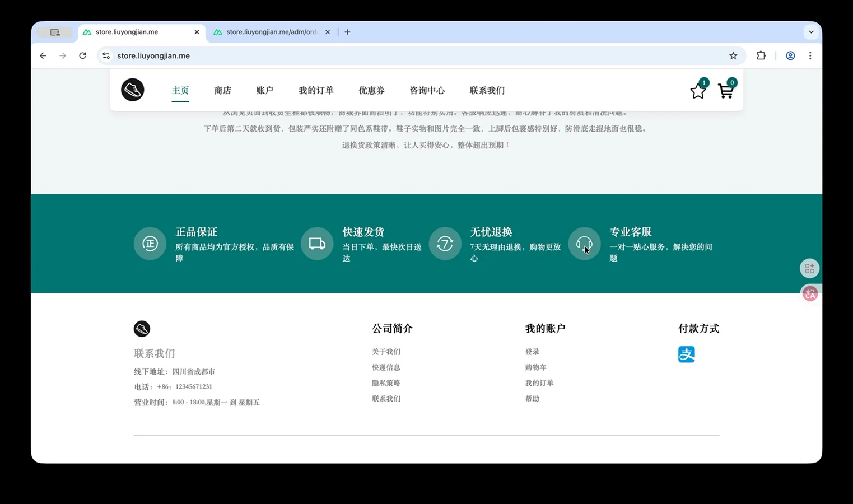
Task: Open the browser profile icon
Action: click(x=790, y=55)
